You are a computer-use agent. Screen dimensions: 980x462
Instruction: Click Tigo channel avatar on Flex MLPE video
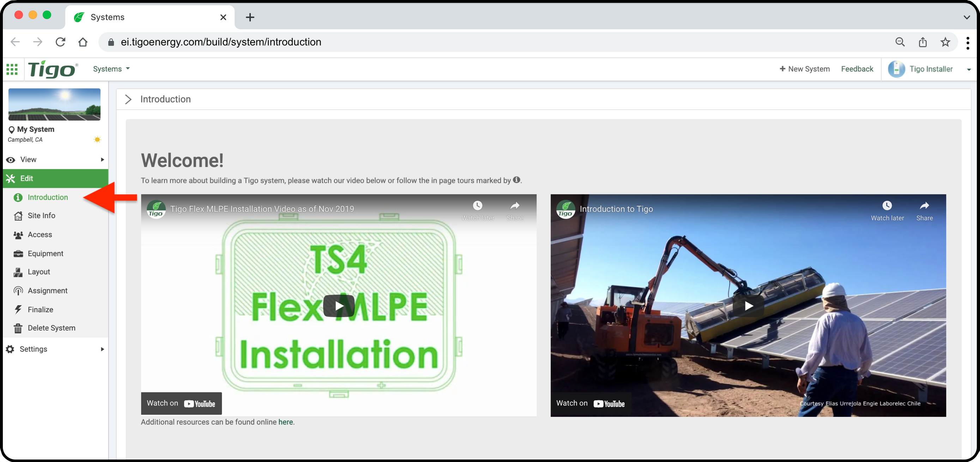click(156, 209)
